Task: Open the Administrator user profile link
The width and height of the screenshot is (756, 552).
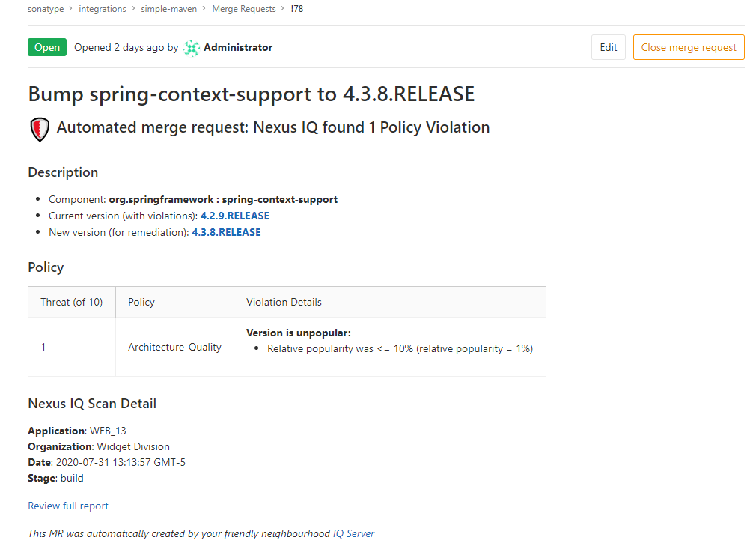Action: coord(238,48)
